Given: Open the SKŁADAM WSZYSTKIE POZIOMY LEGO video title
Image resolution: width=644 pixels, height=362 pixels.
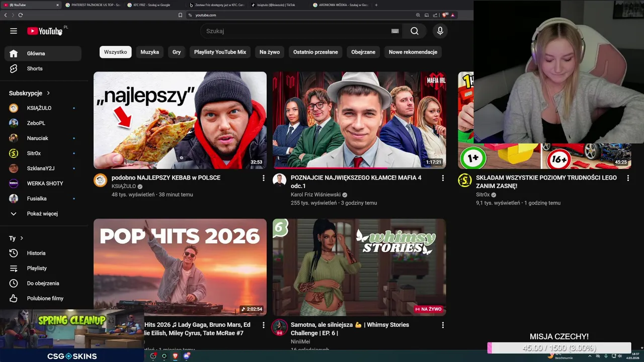Looking at the screenshot, I should coord(546,182).
